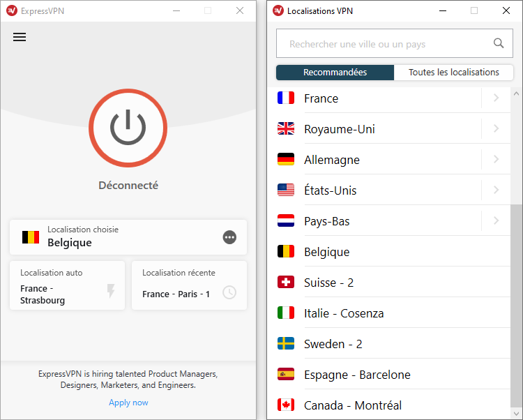The image size is (523, 420).
Task: Select Suisse - 2 location
Action: (x=389, y=283)
